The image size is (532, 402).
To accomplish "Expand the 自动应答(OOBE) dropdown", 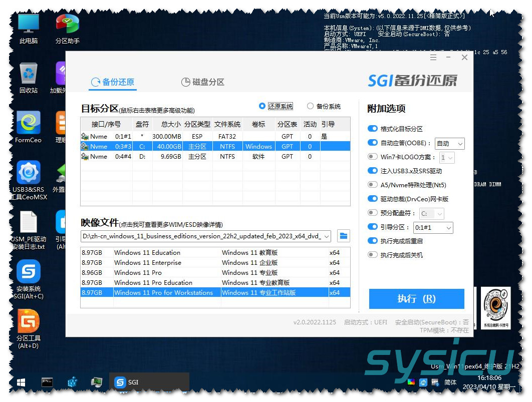I will 449,144.
